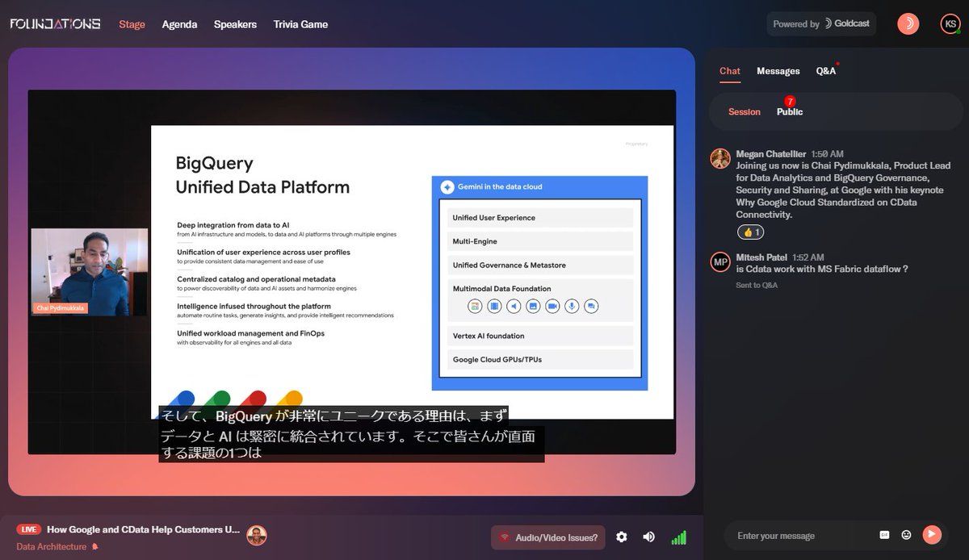Open the settings gear icon

[x=621, y=537]
